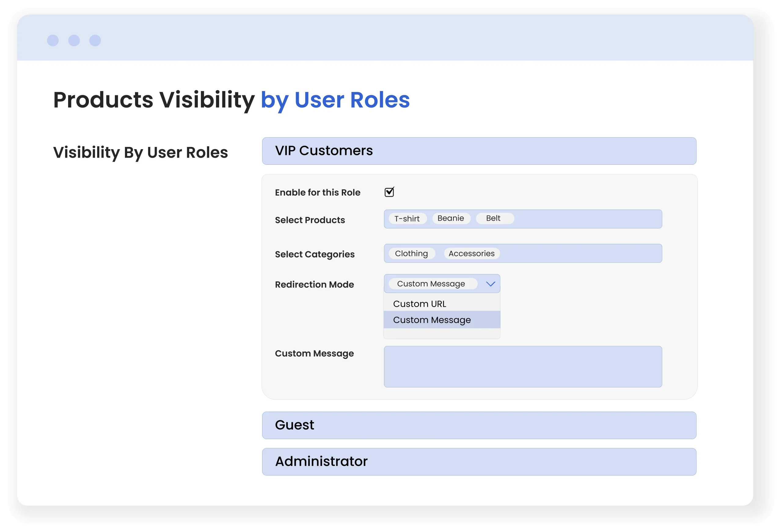Screen dimensions: 782x532
Task: Click the Redirection Mode dropdown chevron
Action: (491, 284)
